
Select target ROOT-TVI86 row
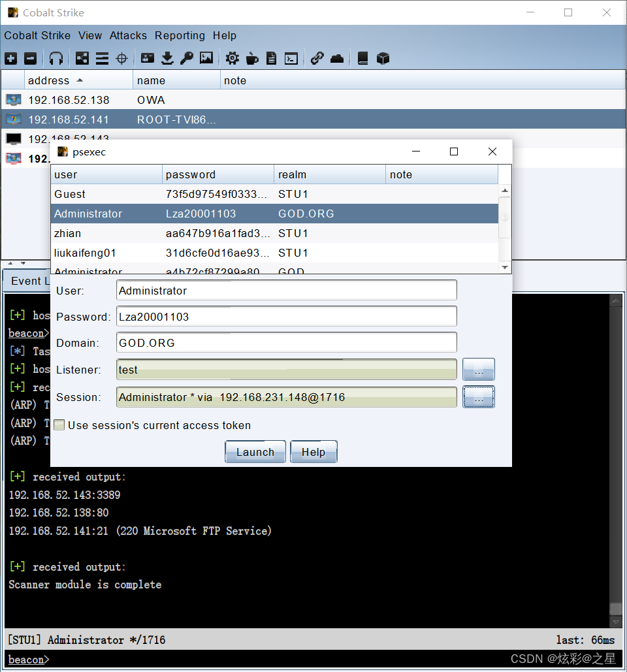(313, 120)
